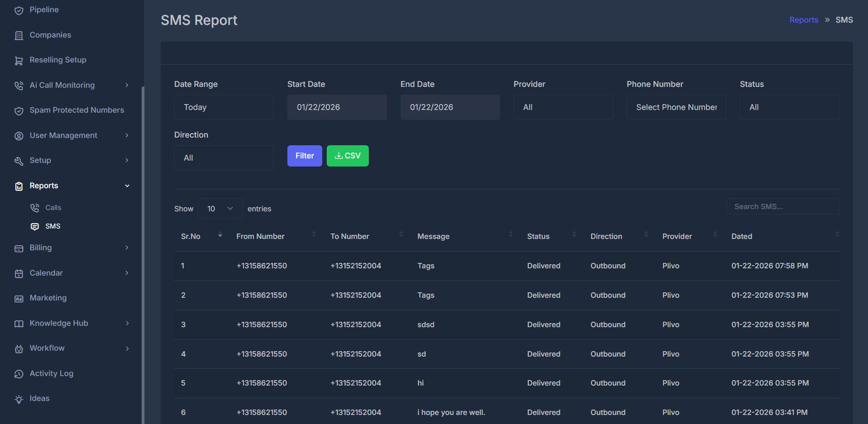
Task: Navigate to Reports via the breadcrumb link
Action: pos(803,19)
